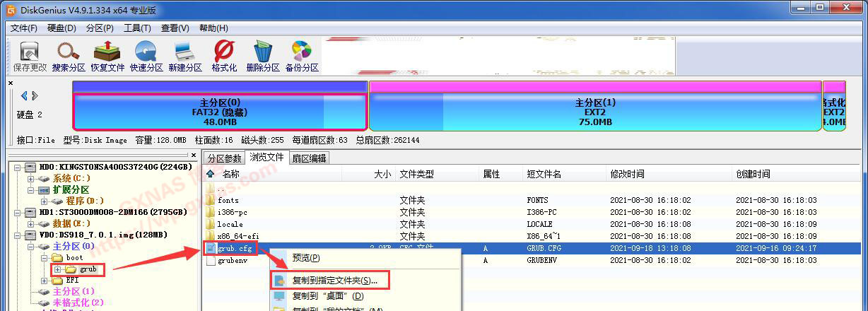Select the 格式化 (Format) toolbar icon
The width and height of the screenshot is (868, 311).
(224, 56)
